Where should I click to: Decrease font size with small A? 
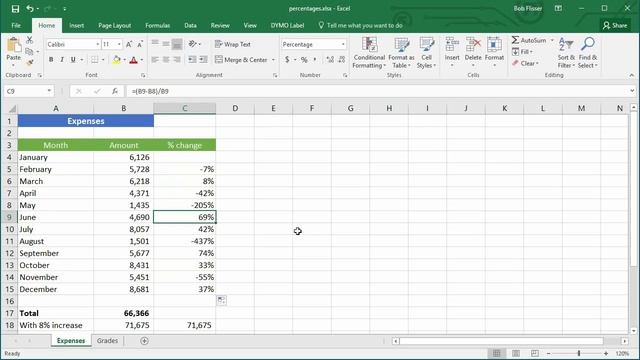(140, 44)
